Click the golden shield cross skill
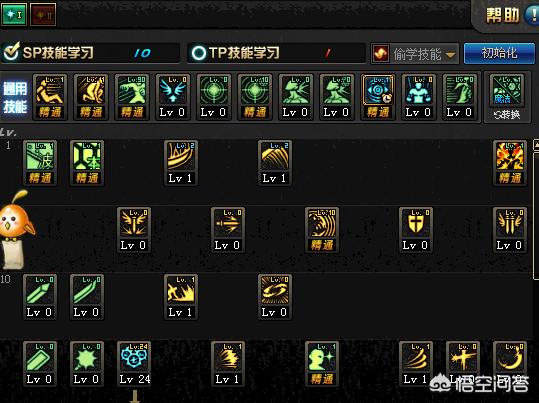 coord(416,230)
